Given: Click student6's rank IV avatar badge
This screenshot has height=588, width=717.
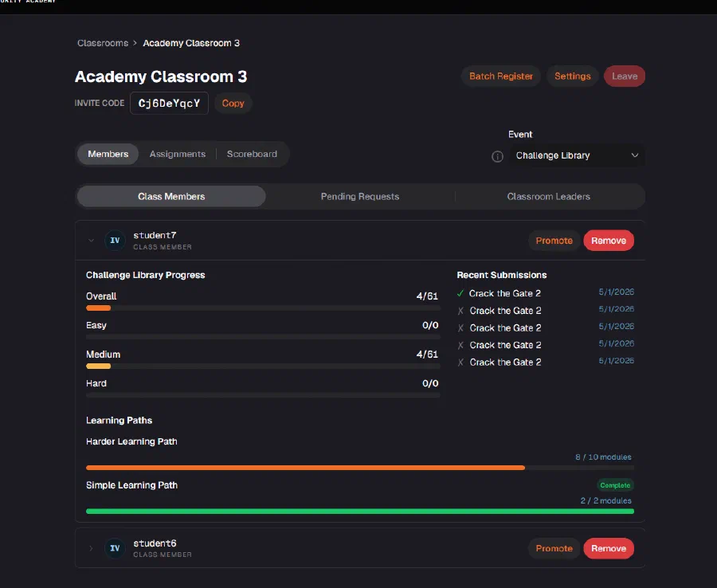Looking at the screenshot, I should coord(115,548).
